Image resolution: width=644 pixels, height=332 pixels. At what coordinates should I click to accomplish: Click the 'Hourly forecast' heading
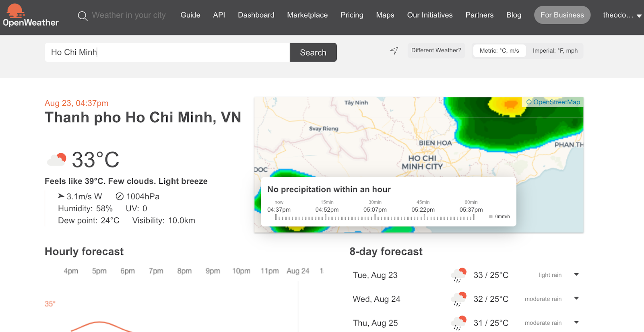(84, 252)
